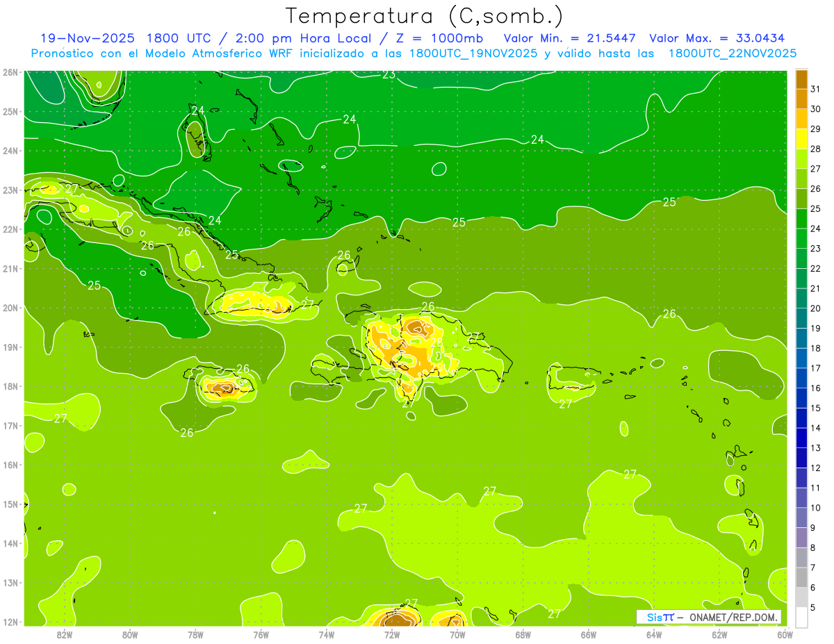Click the '14N' latitude axis label
834x644 pixels.
[10, 543]
